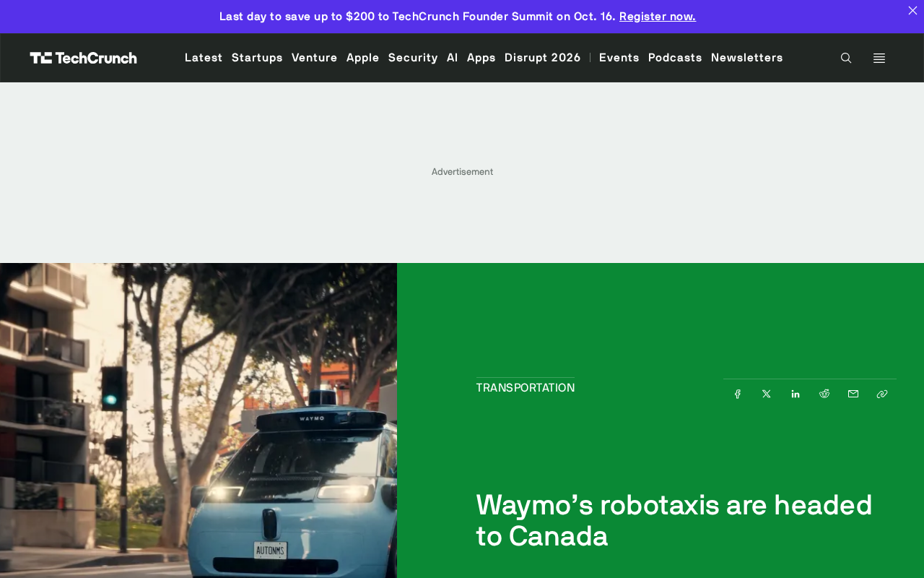The height and width of the screenshot is (578, 924).
Task: Dismiss the purple promo banner
Action: (912, 10)
